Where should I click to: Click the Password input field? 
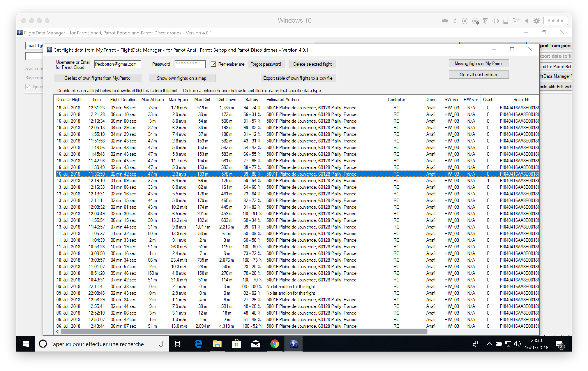tap(190, 64)
